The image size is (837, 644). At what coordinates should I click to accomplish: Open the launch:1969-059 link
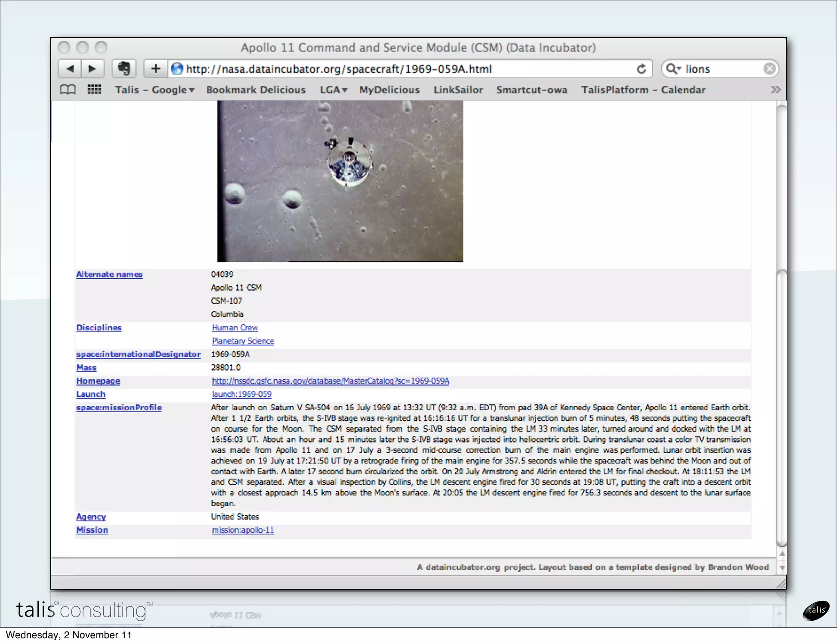[242, 394]
